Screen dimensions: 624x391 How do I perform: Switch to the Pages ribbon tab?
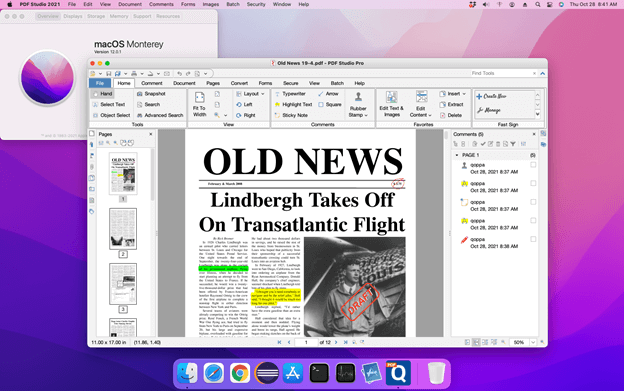213,83
